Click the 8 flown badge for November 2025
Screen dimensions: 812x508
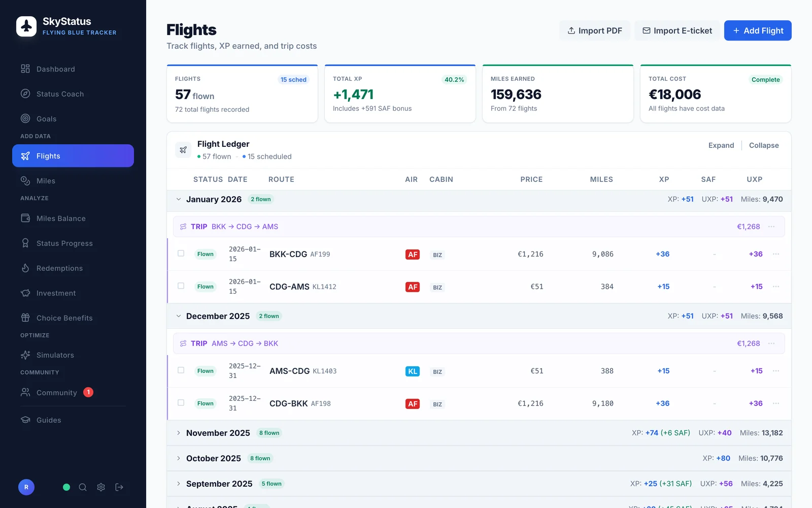pyautogui.click(x=269, y=433)
